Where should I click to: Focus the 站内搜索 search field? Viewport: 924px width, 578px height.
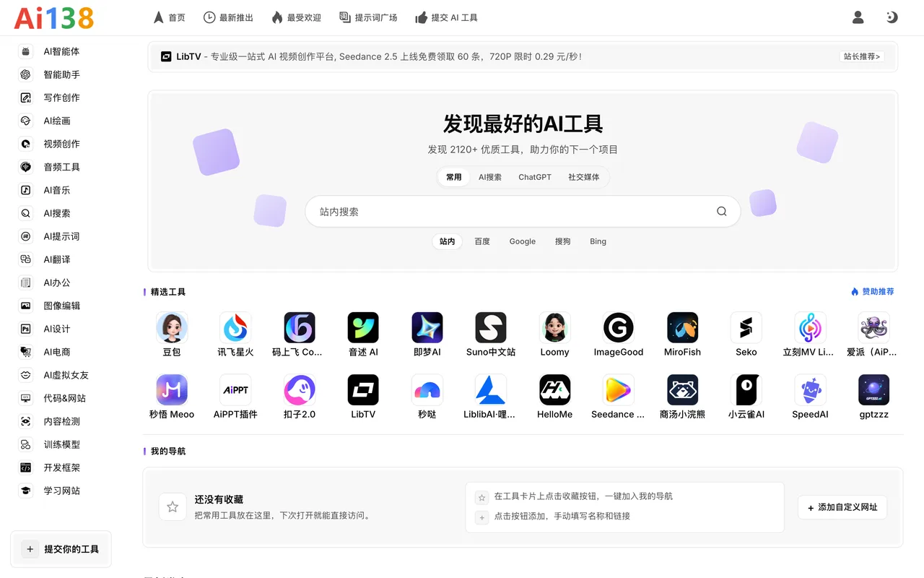click(x=523, y=212)
